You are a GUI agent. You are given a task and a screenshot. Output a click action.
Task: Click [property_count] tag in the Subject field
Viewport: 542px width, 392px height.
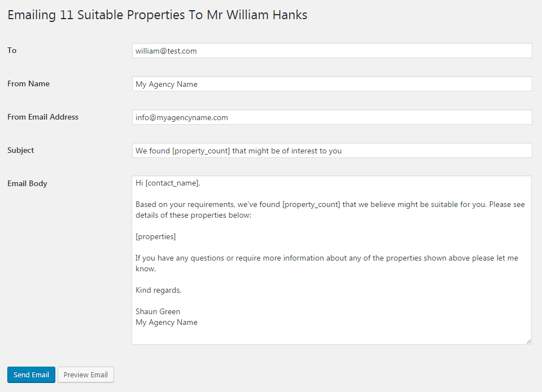coord(201,151)
